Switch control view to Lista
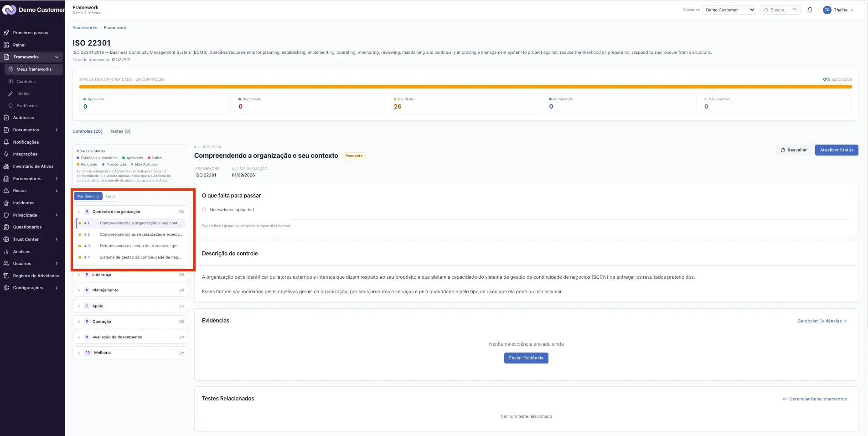The width and height of the screenshot is (868, 436). click(x=110, y=196)
